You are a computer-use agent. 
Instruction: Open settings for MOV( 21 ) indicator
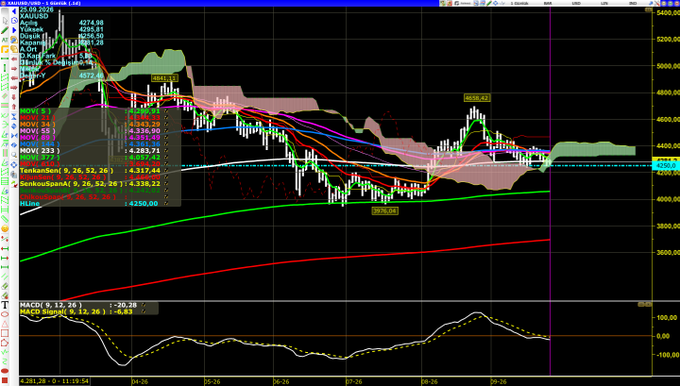tap(166, 118)
